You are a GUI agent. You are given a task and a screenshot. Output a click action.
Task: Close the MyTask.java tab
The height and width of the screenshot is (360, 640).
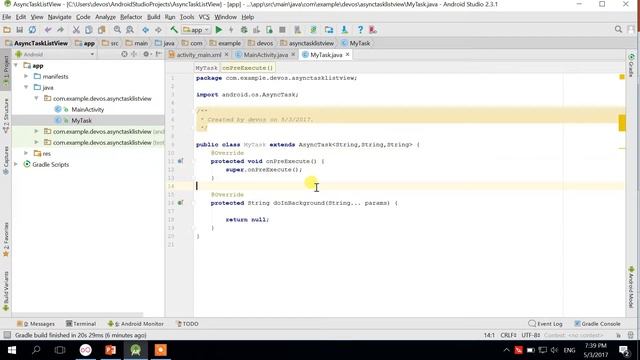(x=347, y=54)
